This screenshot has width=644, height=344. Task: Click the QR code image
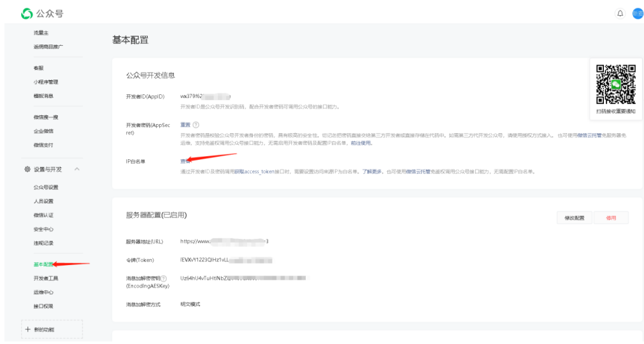tap(616, 84)
